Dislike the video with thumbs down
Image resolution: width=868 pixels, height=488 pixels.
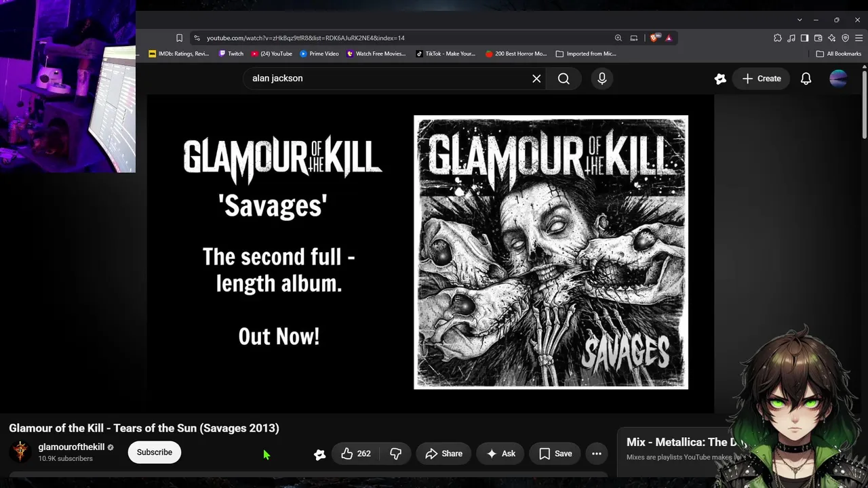tap(395, 453)
